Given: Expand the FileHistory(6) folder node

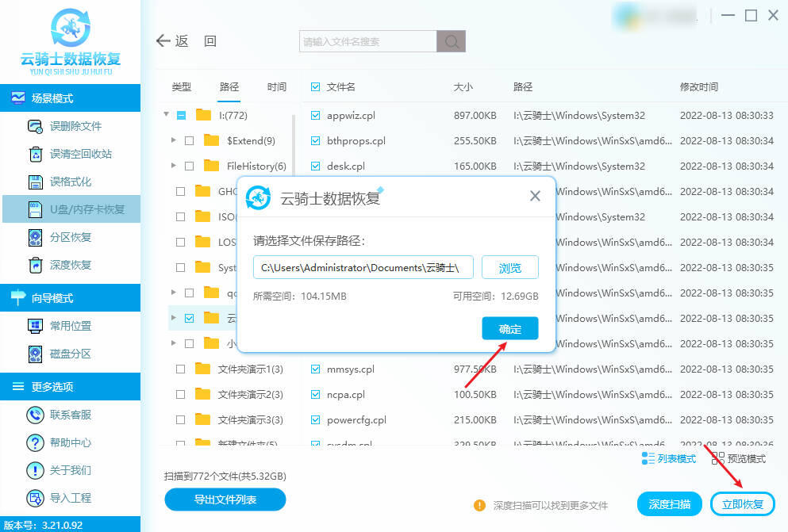Looking at the screenshot, I should 173,165.
